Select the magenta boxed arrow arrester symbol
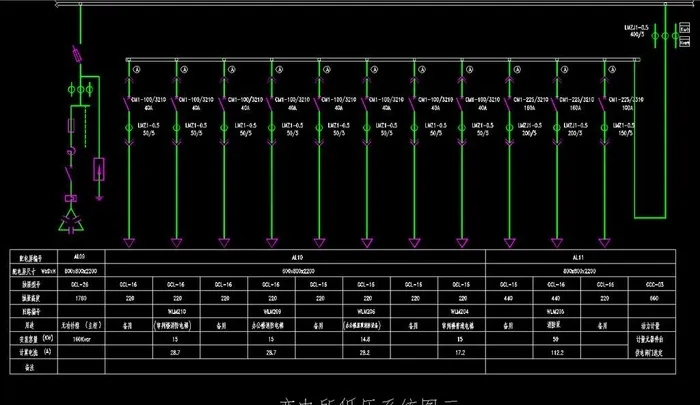The image size is (700, 405). point(99,169)
